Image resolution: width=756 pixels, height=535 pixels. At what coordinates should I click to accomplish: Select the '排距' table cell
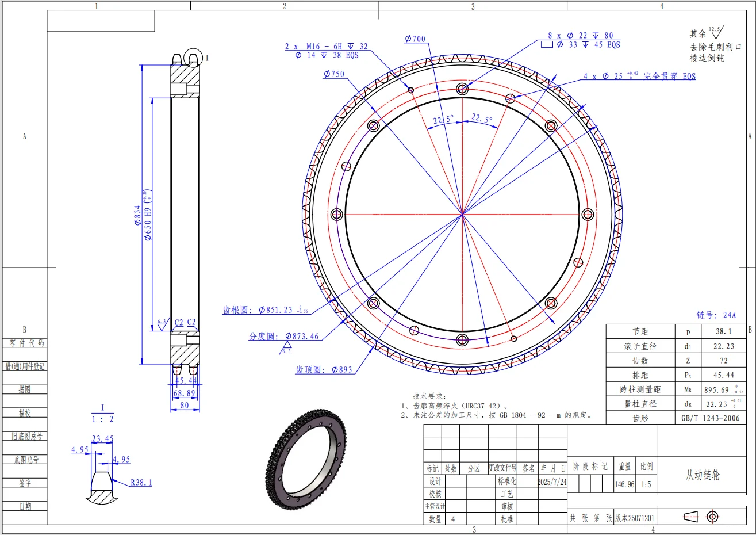640,375
